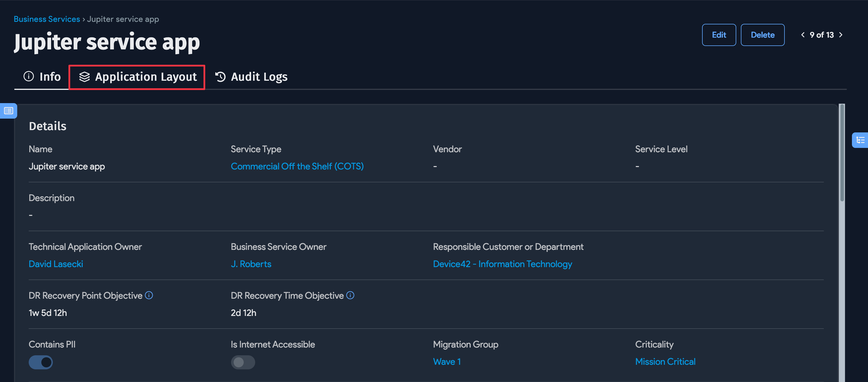Click the Edit button
The image size is (868, 382).
click(x=719, y=35)
